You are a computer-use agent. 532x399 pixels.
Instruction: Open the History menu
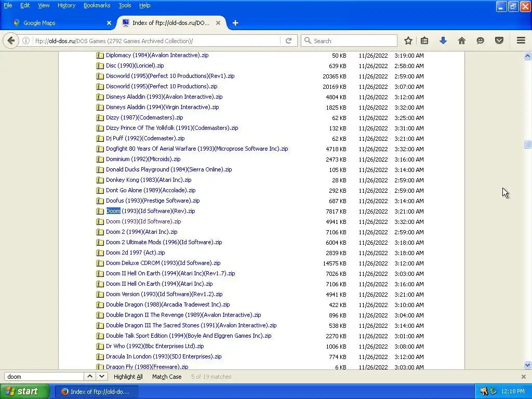click(66, 5)
